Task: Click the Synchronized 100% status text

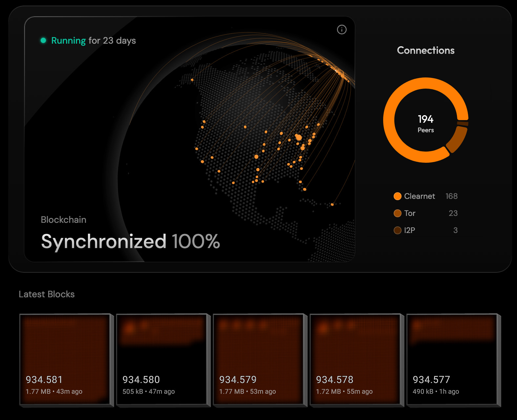Action: (130, 241)
